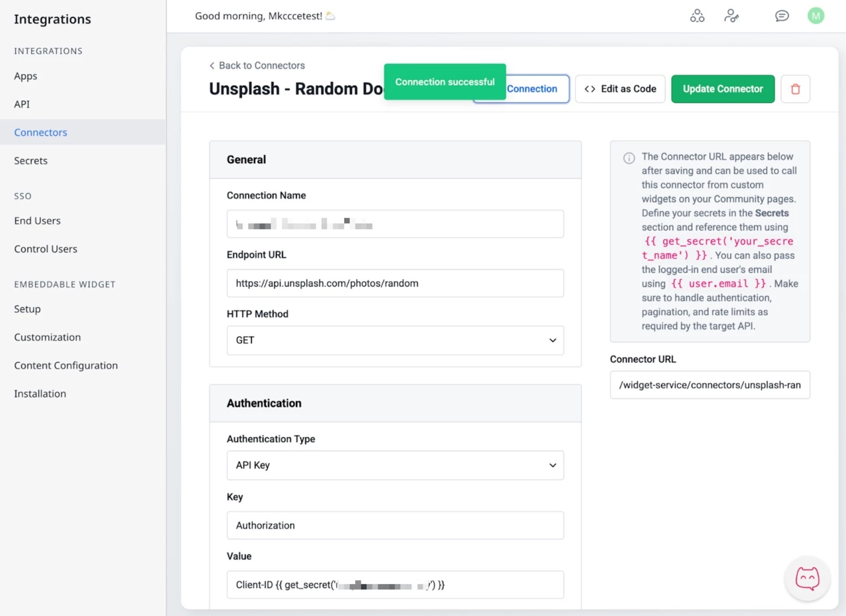Open the mascot chat widget bottom right
Image resolution: width=846 pixels, height=616 pixels.
(x=807, y=578)
